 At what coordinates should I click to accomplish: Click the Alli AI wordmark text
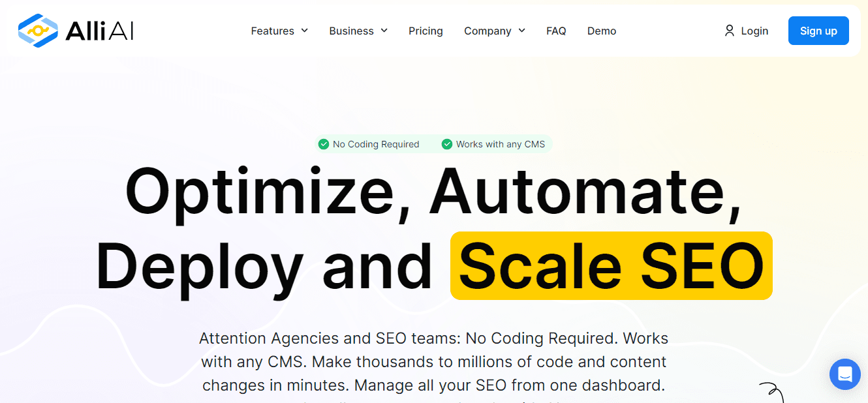99,31
